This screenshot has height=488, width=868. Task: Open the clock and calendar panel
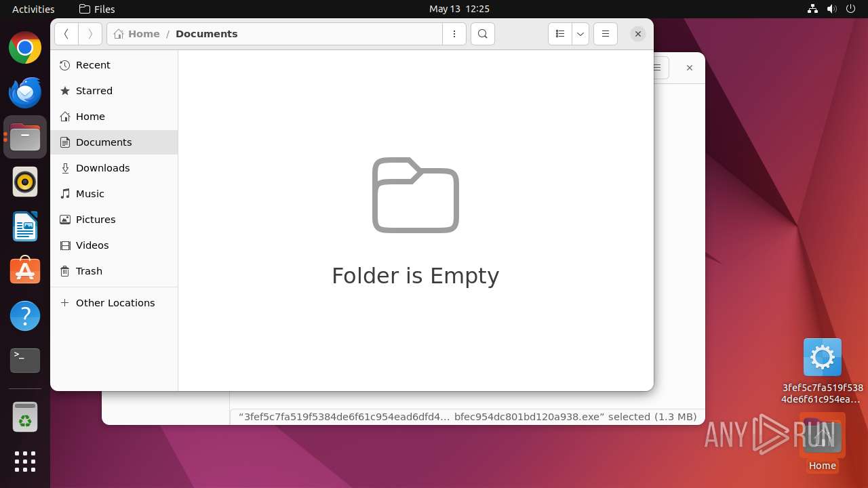pos(459,9)
